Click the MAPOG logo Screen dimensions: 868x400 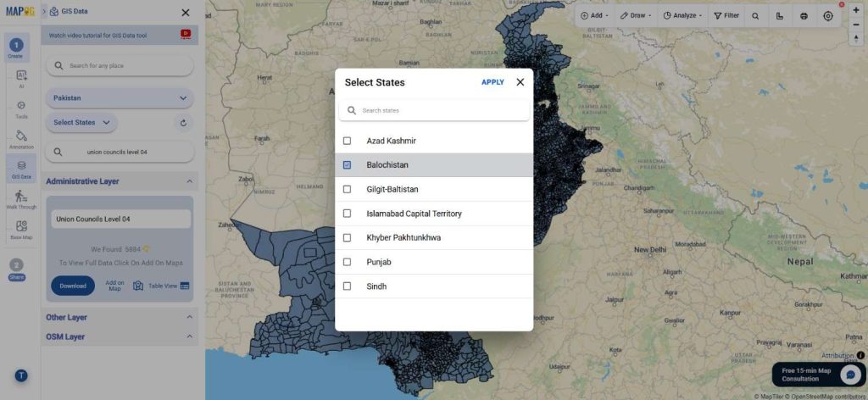(20, 11)
